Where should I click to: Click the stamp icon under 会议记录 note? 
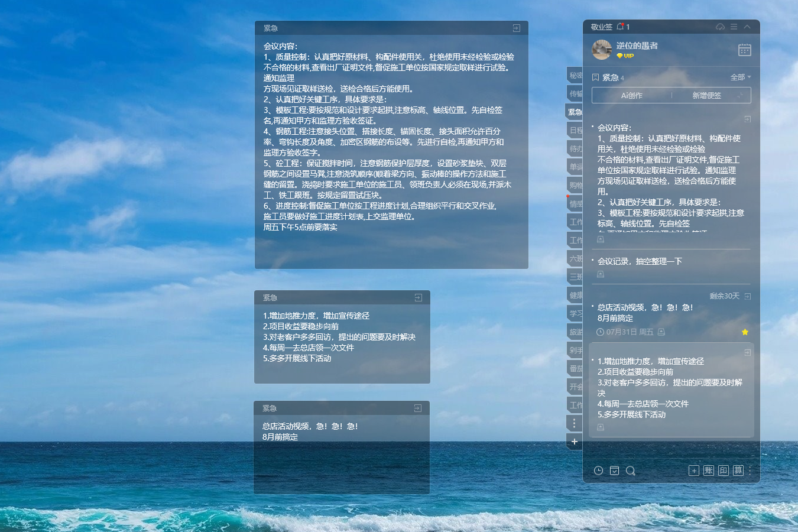[601, 274]
